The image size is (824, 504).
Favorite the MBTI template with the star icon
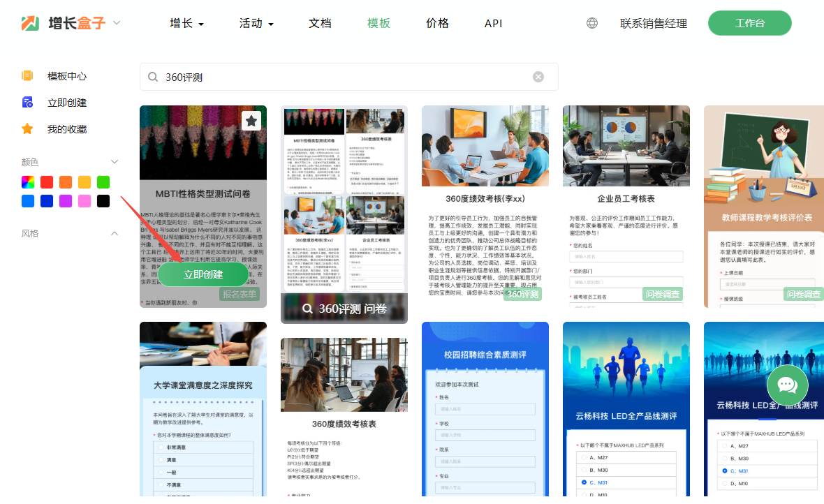point(251,121)
